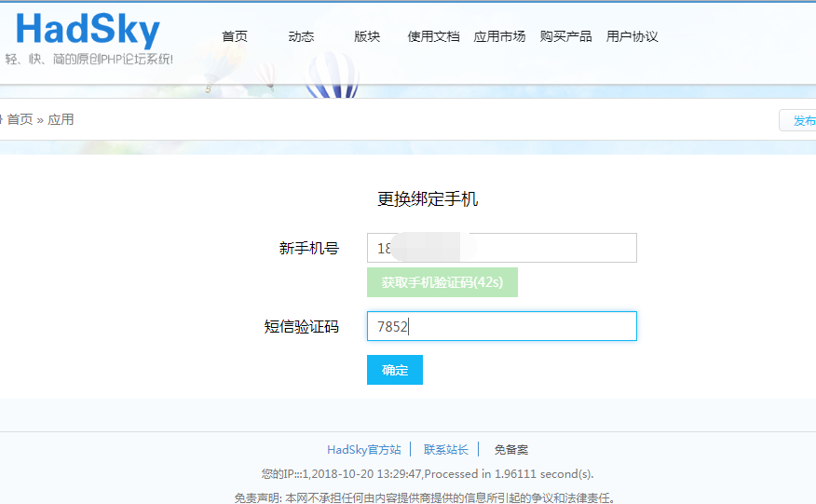
Task: Open the HadSky官方站 footer link
Action: pyautogui.click(x=364, y=450)
